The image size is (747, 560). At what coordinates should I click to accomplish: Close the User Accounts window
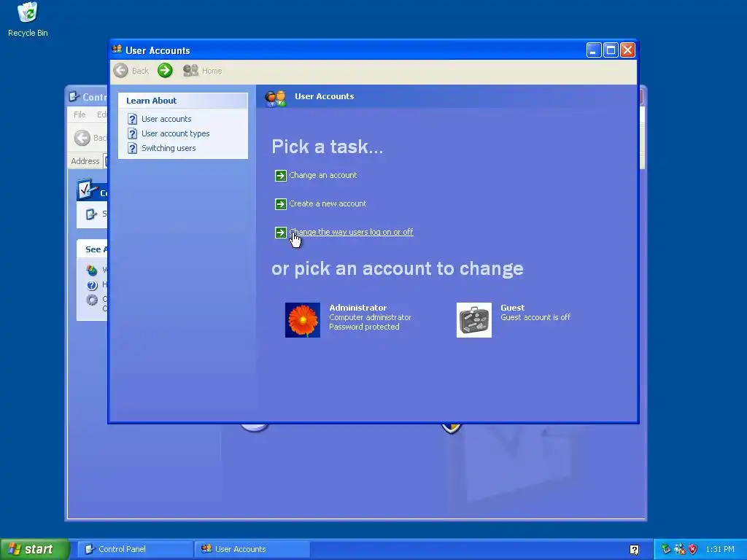628,50
